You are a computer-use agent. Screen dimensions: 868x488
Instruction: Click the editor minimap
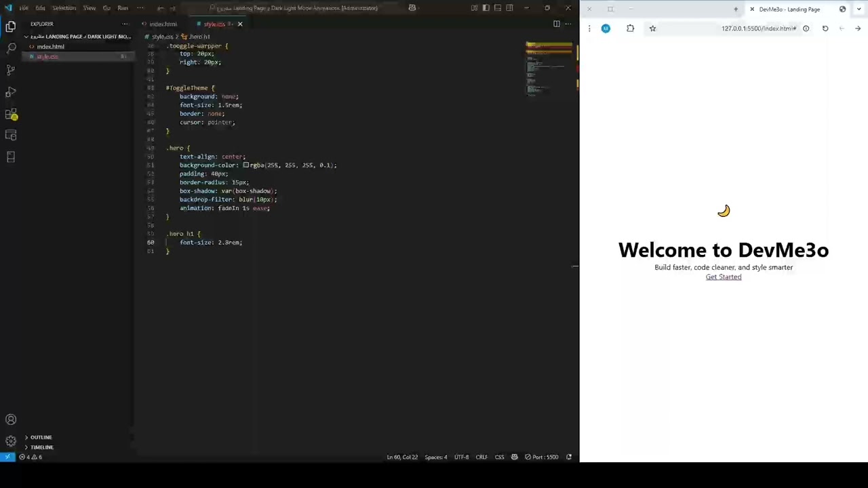549,68
